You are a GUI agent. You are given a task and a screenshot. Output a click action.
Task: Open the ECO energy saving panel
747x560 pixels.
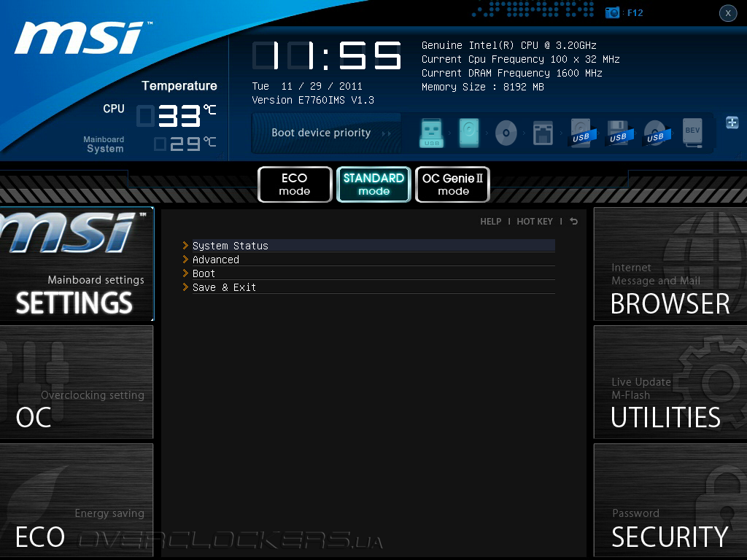click(x=77, y=500)
